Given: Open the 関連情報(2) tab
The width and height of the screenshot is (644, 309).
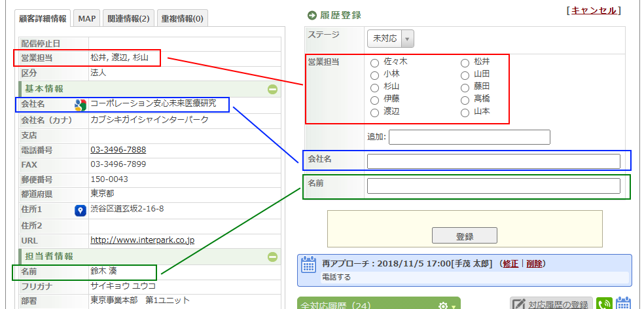Looking at the screenshot, I should click(x=128, y=18).
